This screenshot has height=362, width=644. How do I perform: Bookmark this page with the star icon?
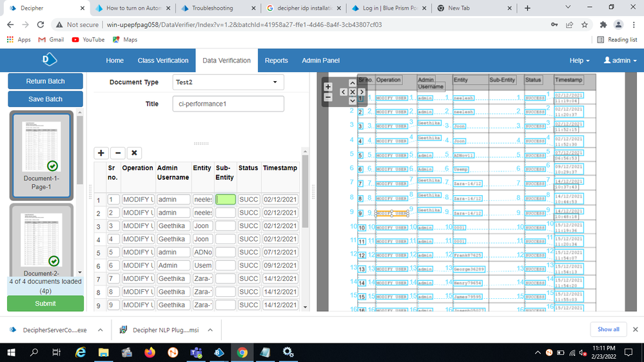(585, 24)
